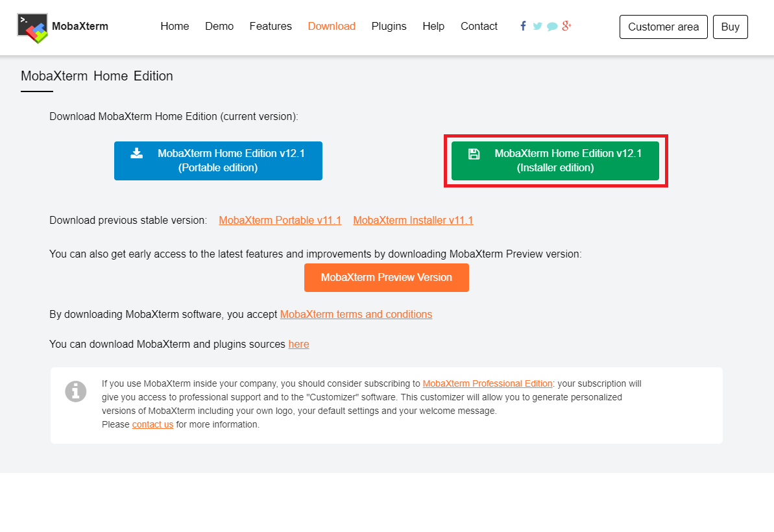Screen dimensions: 774x532
Task: Click the 'MobaXterm Home Edition' heading
Action: click(x=97, y=76)
